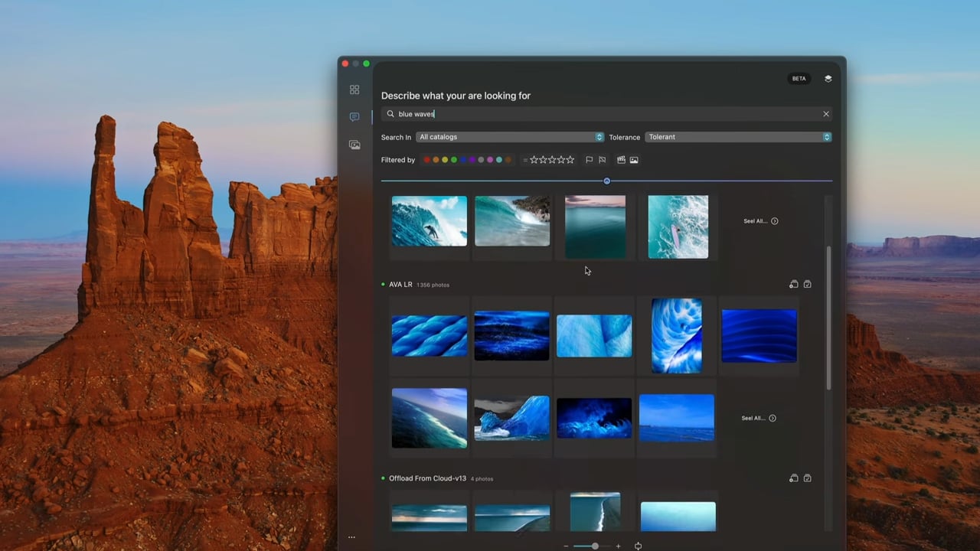
Task: Open blue iceberg thumbnail
Action: click(x=511, y=418)
